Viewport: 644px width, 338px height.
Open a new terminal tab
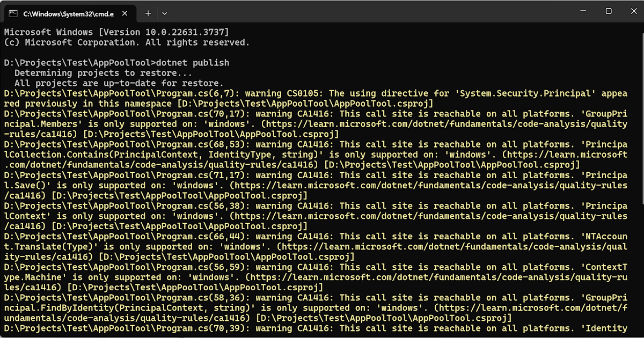point(148,13)
